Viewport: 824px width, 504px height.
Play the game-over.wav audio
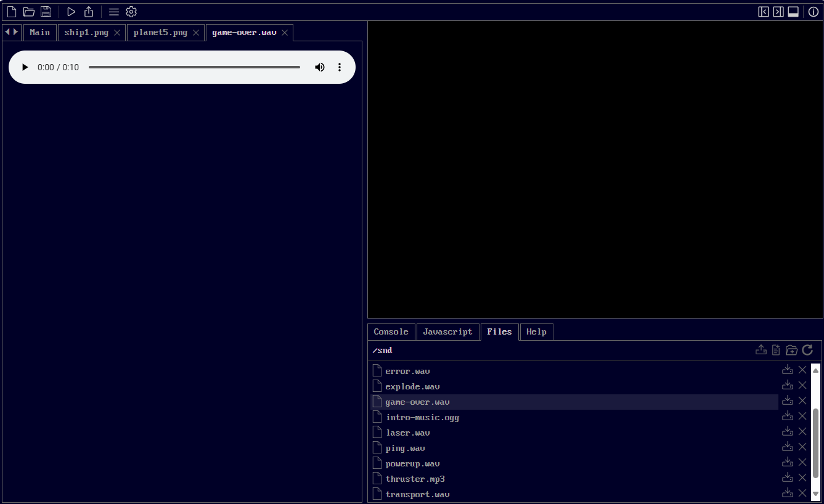(x=25, y=67)
